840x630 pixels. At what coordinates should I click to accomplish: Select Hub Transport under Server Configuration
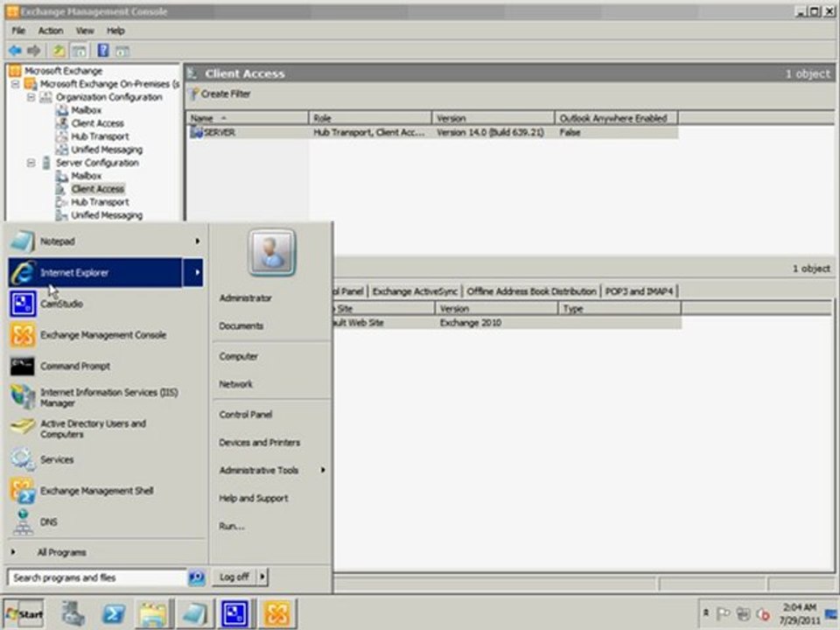pyautogui.click(x=100, y=202)
